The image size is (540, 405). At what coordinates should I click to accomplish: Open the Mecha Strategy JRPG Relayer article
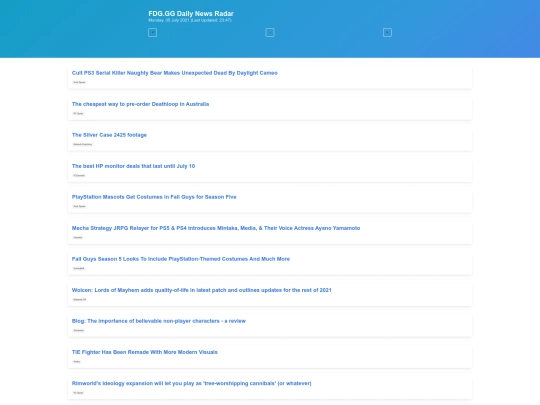pyautogui.click(x=216, y=228)
